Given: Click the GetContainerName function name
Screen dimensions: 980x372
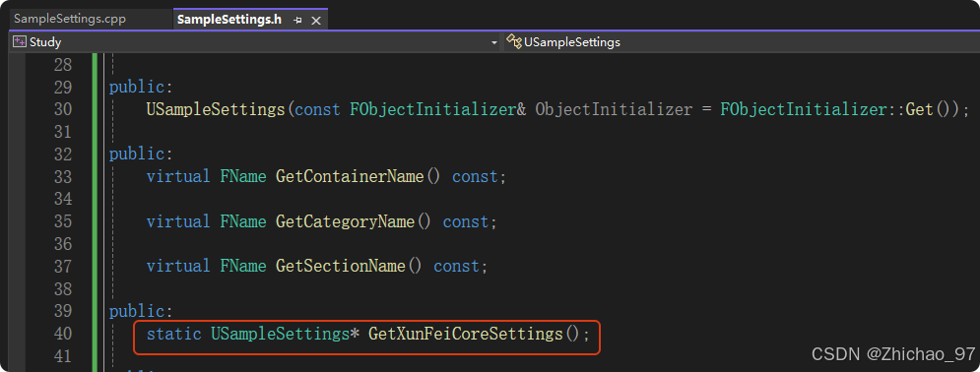Looking at the screenshot, I should [350, 176].
